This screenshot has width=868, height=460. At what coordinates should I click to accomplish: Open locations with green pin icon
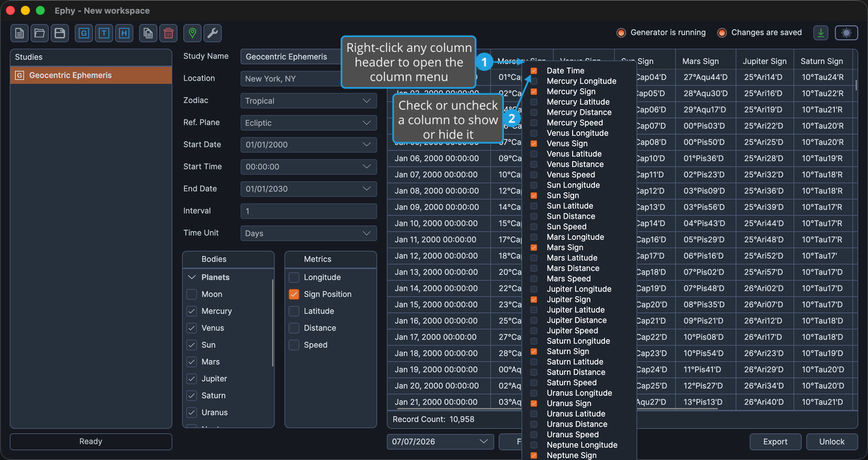click(x=192, y=33)
